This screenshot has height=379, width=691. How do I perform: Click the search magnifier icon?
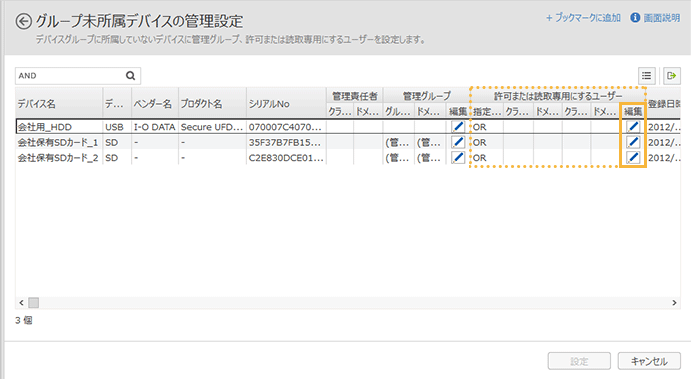click(x=130, y=76)
